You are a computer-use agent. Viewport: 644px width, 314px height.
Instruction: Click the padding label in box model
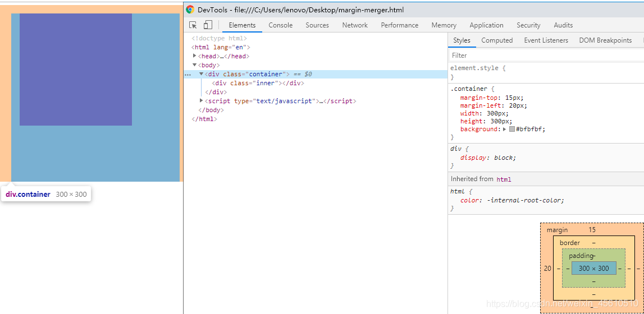(581, 256)
